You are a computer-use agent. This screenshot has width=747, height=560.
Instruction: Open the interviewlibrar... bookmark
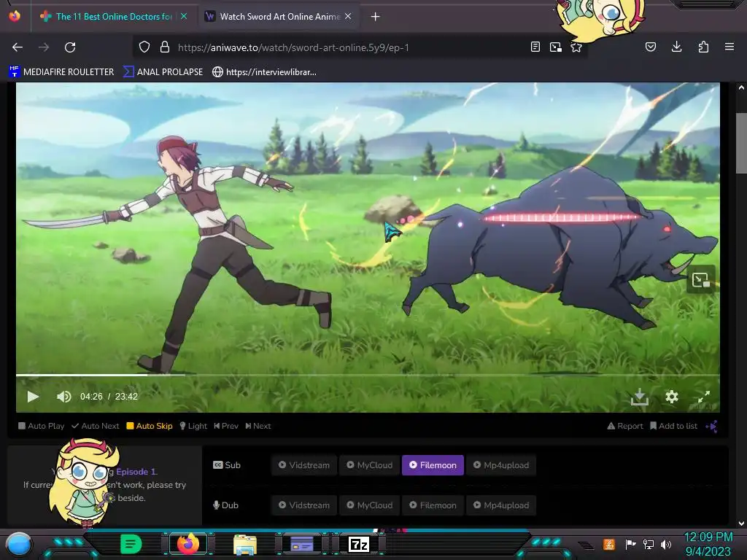(264, 72)
